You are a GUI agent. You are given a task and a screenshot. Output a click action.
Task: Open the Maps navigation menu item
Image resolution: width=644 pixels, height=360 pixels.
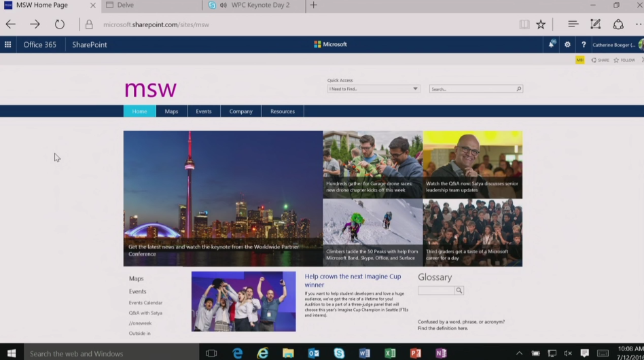point(171,111)
